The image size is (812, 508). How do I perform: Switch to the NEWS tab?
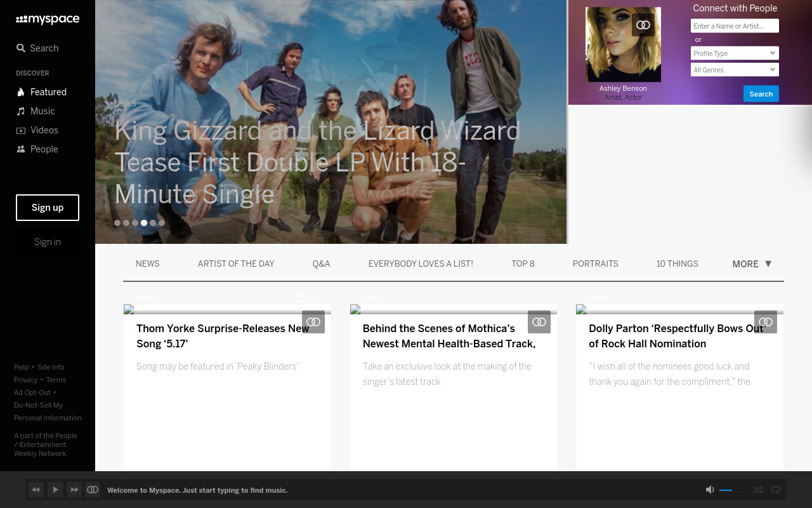pyautogui.click(x=148, y=264)
